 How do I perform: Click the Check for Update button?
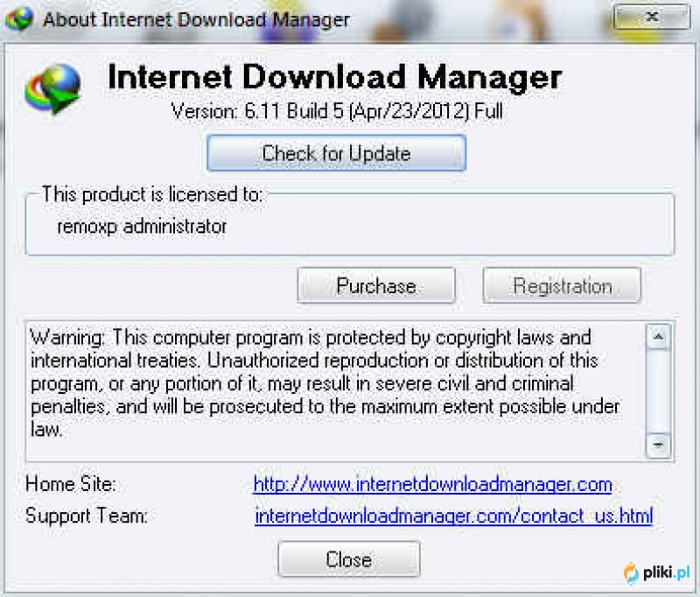(337, 153)
